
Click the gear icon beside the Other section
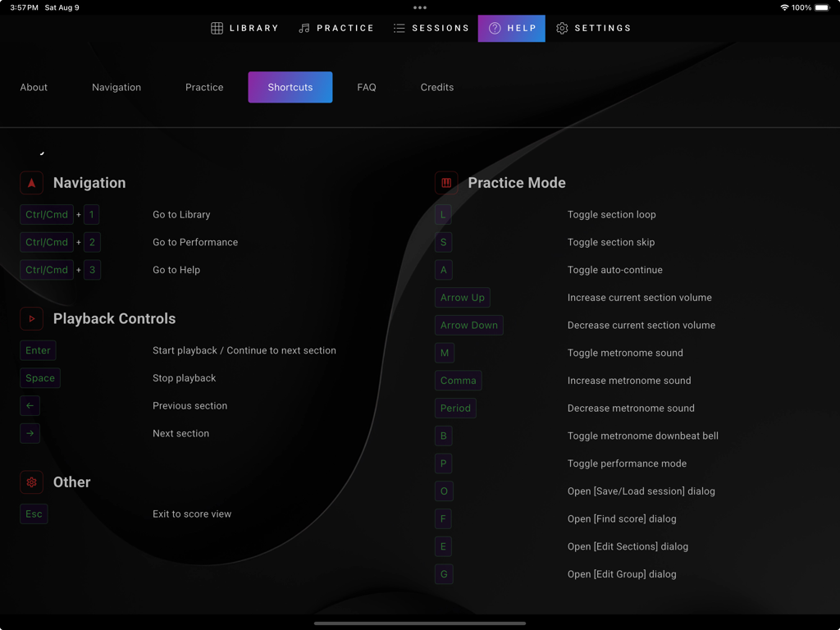(x=31, y=482)
